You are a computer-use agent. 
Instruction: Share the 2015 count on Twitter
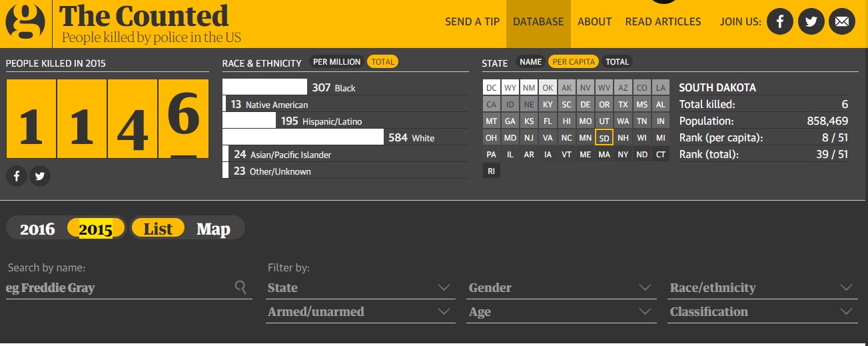tap(40, 176)
